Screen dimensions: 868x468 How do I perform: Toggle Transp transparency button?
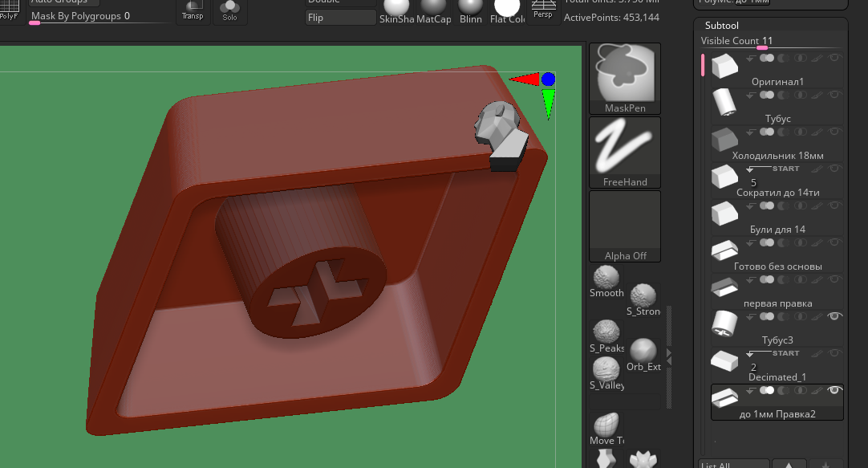tap(193, 10)
